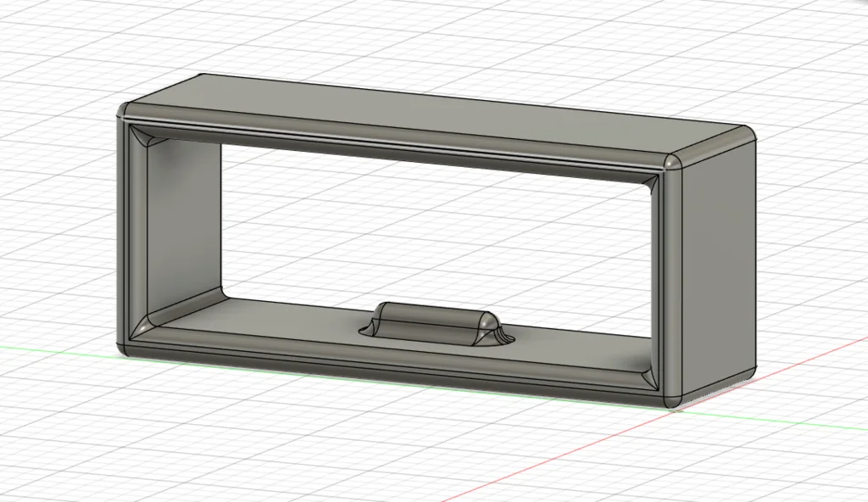Pick the right front vertical frame edge
868x502 pixels.
tap(670, 280)
